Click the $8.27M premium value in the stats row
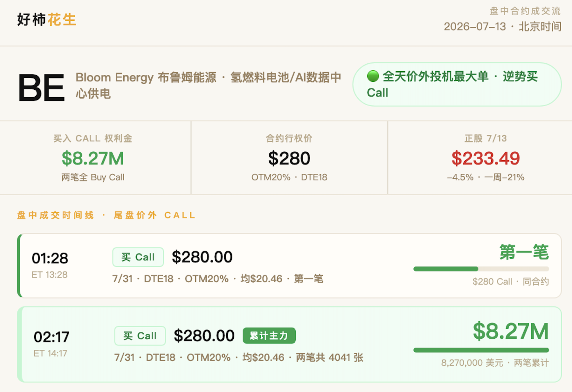Screen dimensions: 572x392 coord(93,158)
